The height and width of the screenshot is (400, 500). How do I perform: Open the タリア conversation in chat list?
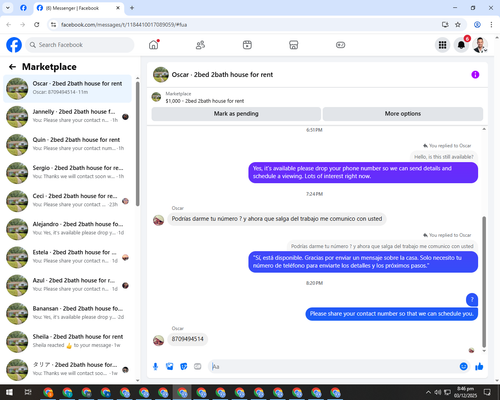click(x=67, y=369)
